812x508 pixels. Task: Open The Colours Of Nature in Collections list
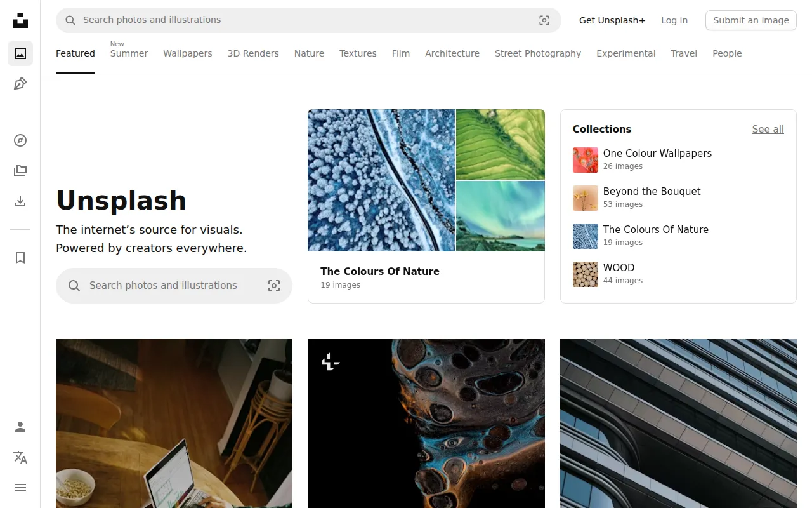[656, 229]
